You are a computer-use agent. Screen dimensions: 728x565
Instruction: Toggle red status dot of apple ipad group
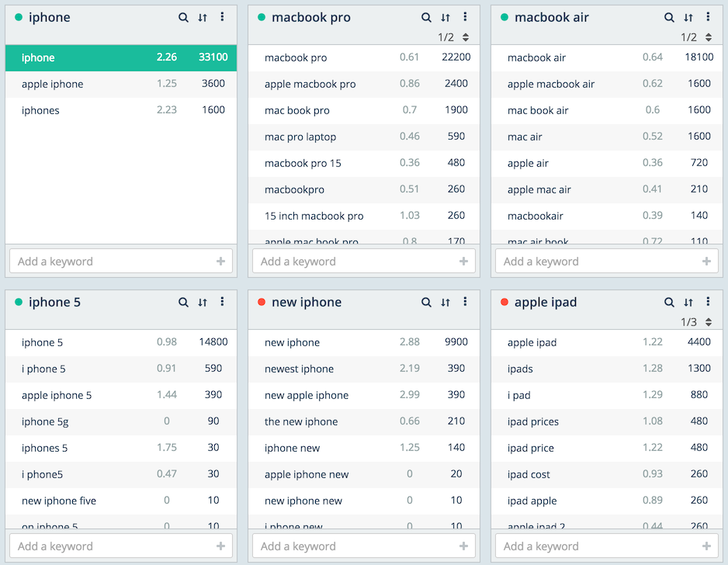tap(504, 302)
